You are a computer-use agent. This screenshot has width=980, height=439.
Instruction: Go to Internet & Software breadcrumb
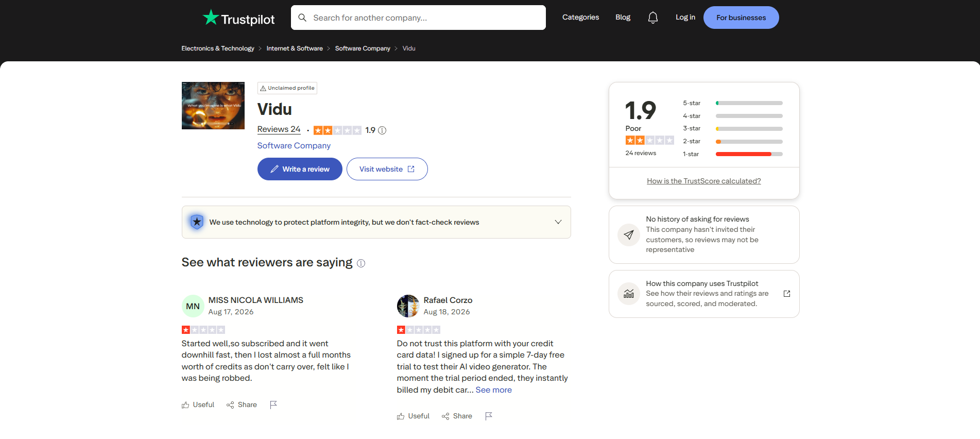(x=295, y=48)
